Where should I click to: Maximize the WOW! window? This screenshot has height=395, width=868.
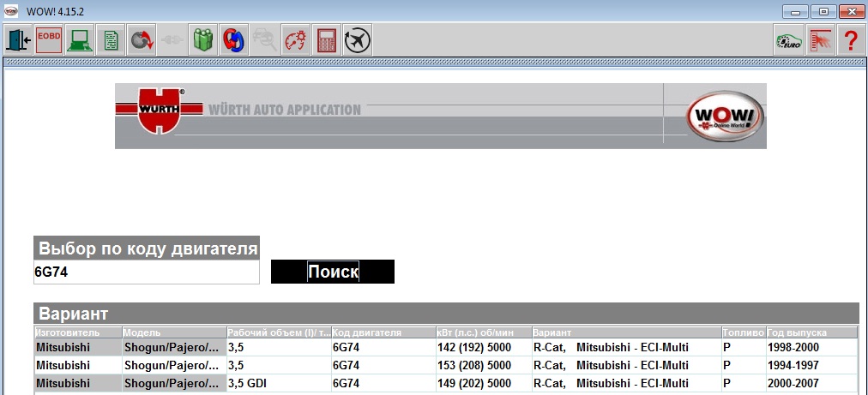pyautogui.click(x=823, y=11)
